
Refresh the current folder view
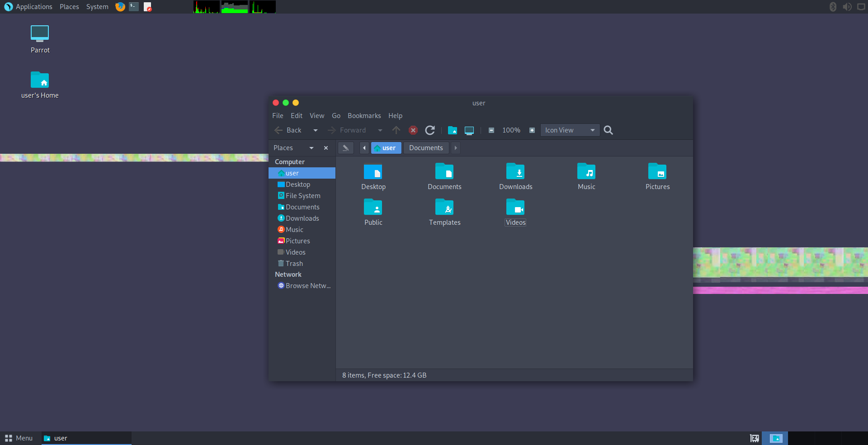pyautogui.click(x=429, y=130)
